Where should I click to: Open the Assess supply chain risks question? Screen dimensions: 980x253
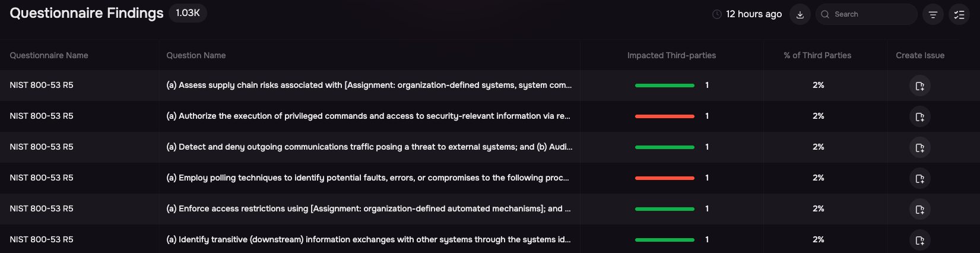pyautogui.click(x=369, y=85)
